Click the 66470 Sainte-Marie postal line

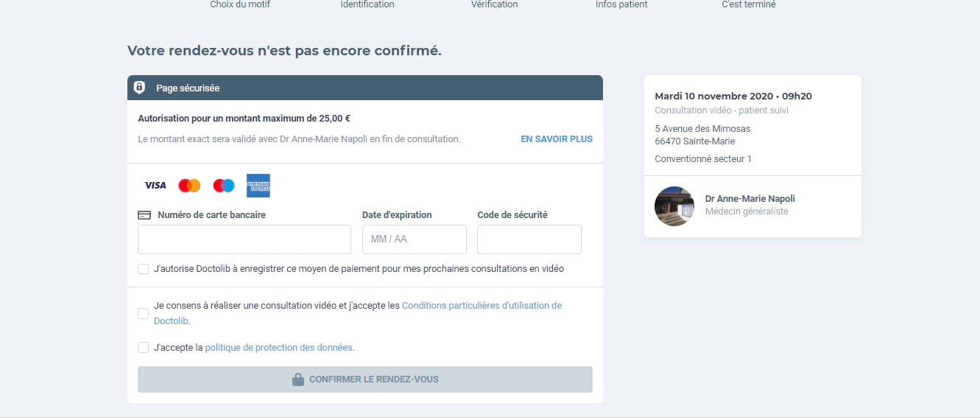pos(694,141)
